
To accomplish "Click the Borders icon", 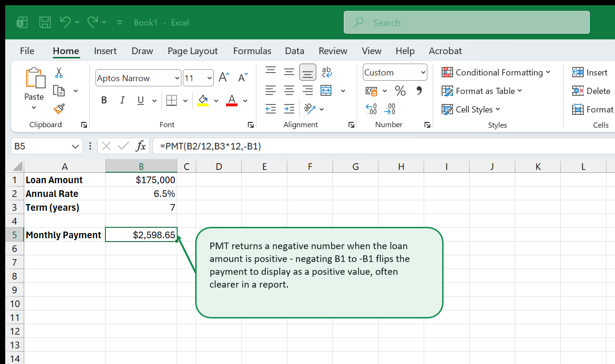I will (x=171, y=100).
